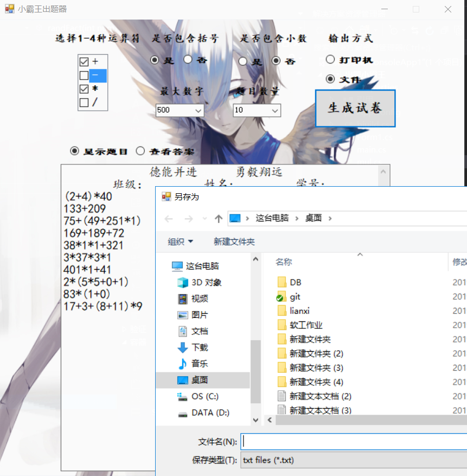This screenshot has width=467, height=476.
Task: Click the 文件名 input field
Action: [x=354, y=442]
